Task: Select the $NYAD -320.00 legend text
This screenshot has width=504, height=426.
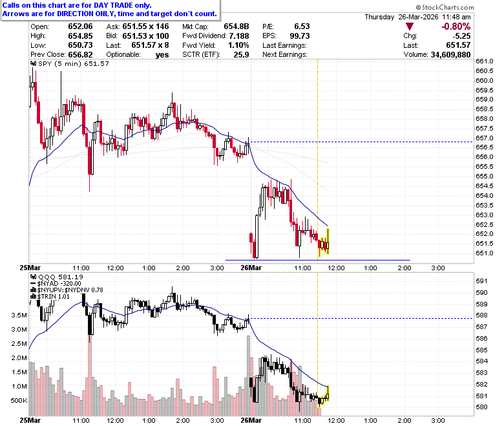Action: coord(59,284)
